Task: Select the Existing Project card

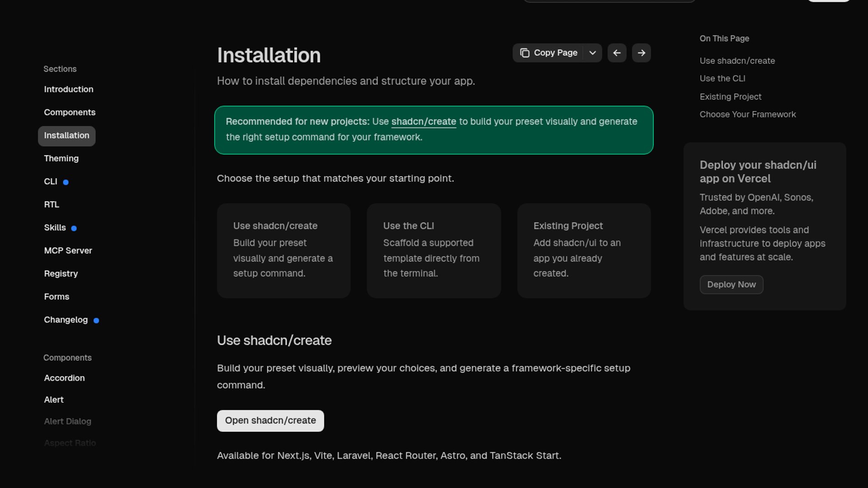Action: click(x=584, y=250)
